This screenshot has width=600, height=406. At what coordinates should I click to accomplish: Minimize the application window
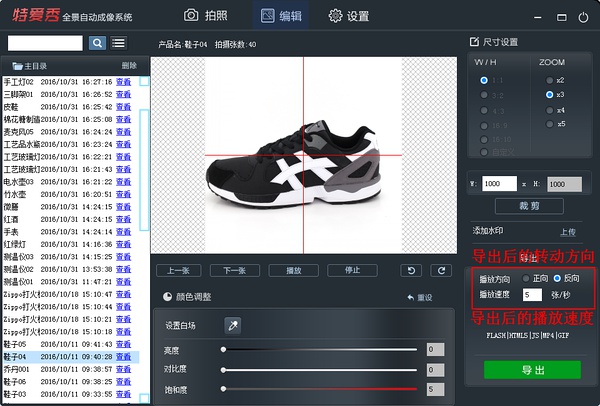[x=538, y=17]
